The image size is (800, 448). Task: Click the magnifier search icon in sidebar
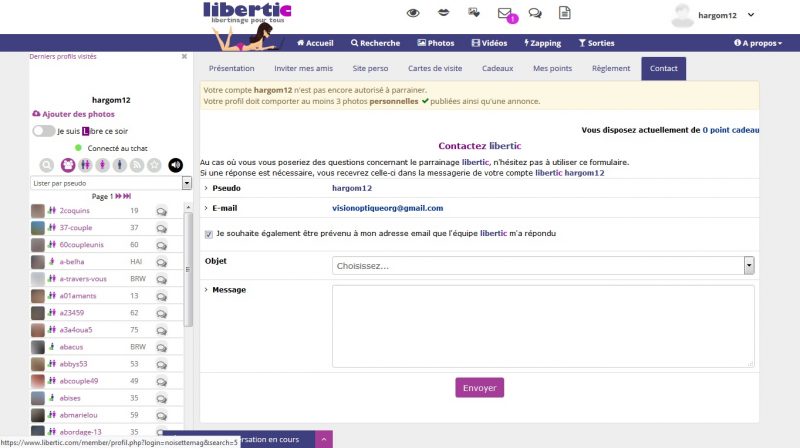point(47,165)
